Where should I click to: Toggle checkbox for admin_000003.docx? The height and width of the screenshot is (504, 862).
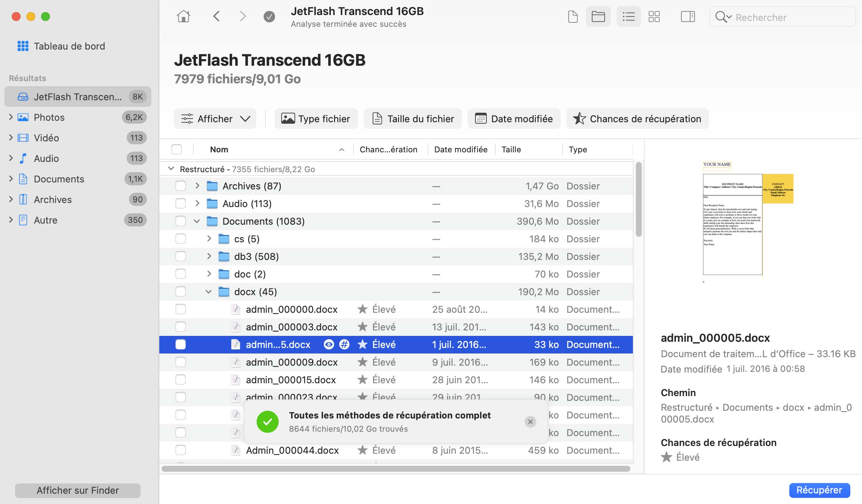click(x=180, y=326)
